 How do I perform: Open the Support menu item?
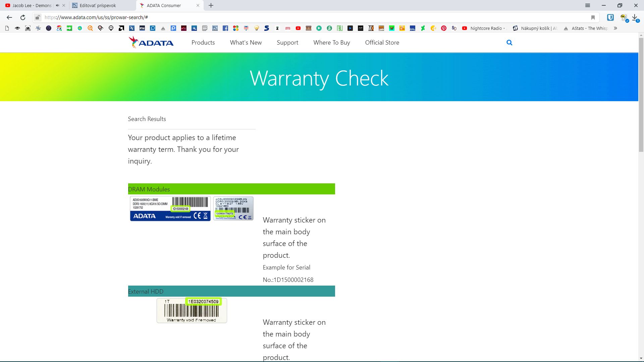pyautogui.click(x=287, y=43)
